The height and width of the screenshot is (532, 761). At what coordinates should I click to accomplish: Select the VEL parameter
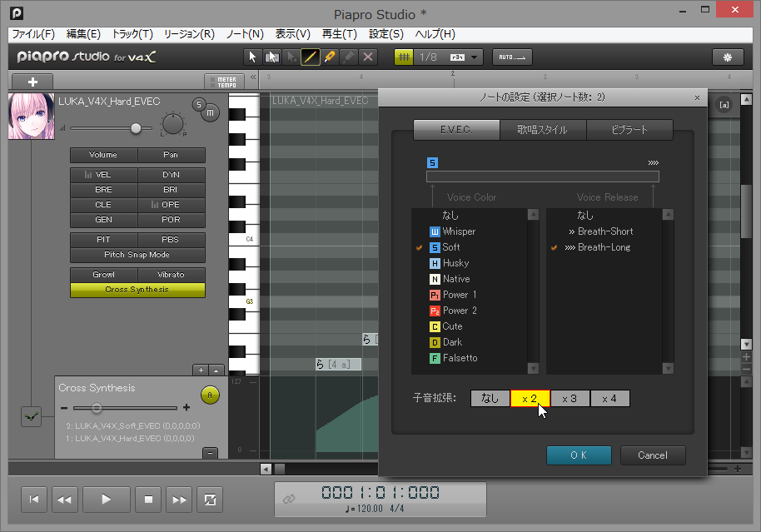point(103,175)
